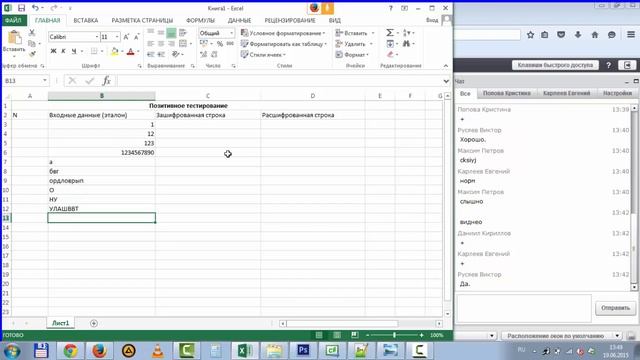Click the Sort and Filter icon
Viewport: 640px width, 360px height.
[x=407, y=33]
